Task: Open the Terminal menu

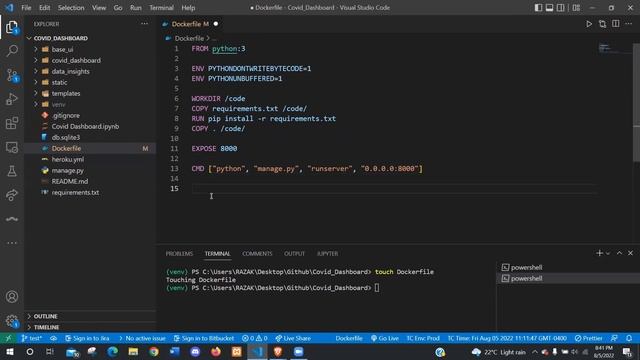Action: [161, 7]
